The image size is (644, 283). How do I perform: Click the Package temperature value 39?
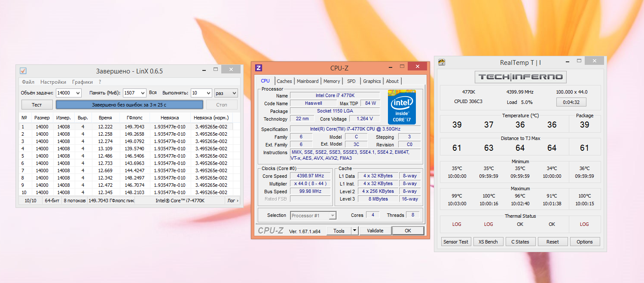[x=584, y=125]
